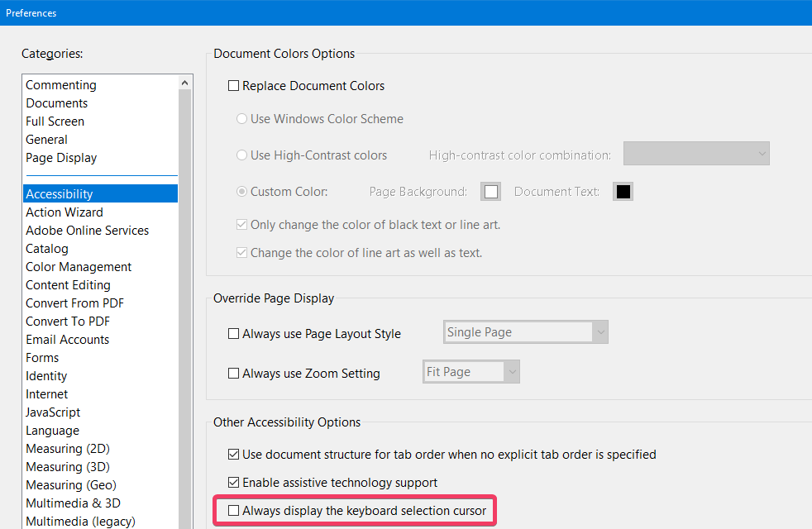Open the Fit Page zoom dropdown
Viewport: 812px width, 529px height.
click(471, 372)
